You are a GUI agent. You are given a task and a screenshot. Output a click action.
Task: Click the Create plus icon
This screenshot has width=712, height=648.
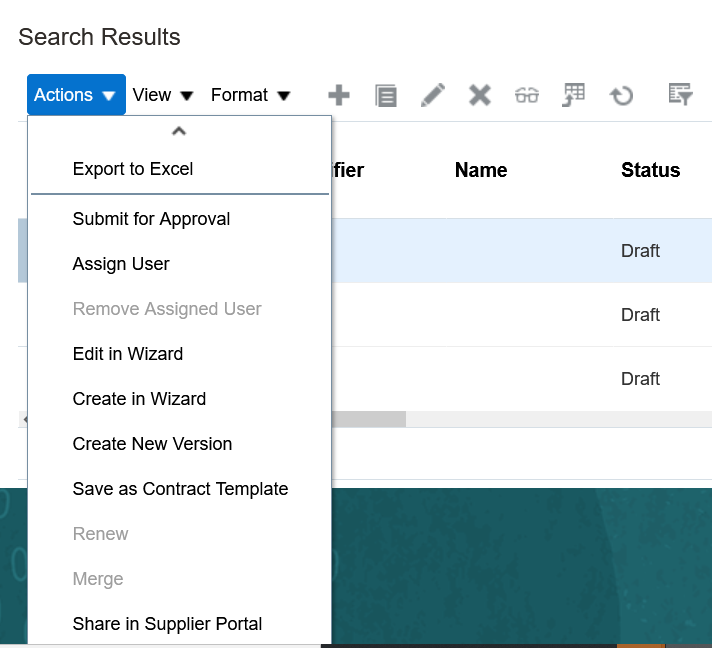[x=339, y=95]
